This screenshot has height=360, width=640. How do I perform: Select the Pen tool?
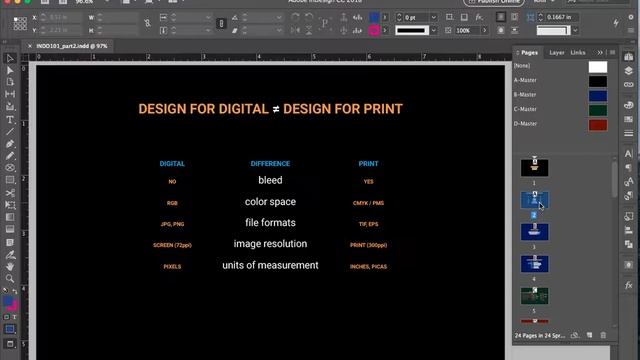click(10, 144)
